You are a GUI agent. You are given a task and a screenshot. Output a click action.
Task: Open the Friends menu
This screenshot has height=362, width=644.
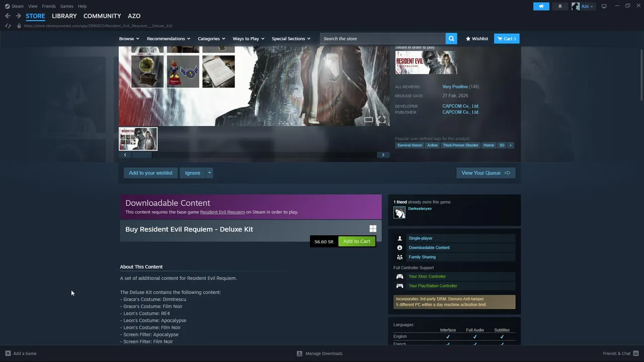[x=49, y=6]
